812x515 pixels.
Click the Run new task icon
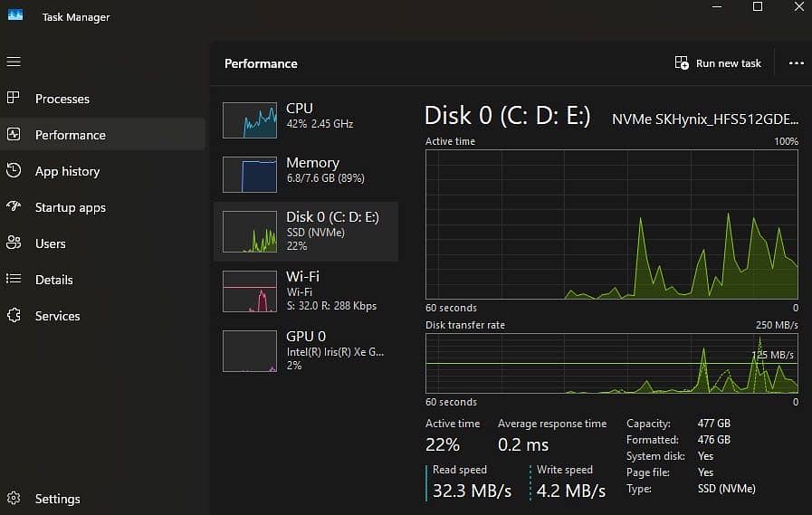pyautogui.click(x=682, y=63)
